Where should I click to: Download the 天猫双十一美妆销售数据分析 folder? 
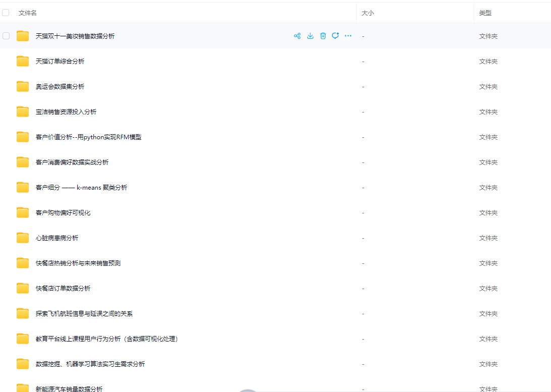(x=310, y=36)
